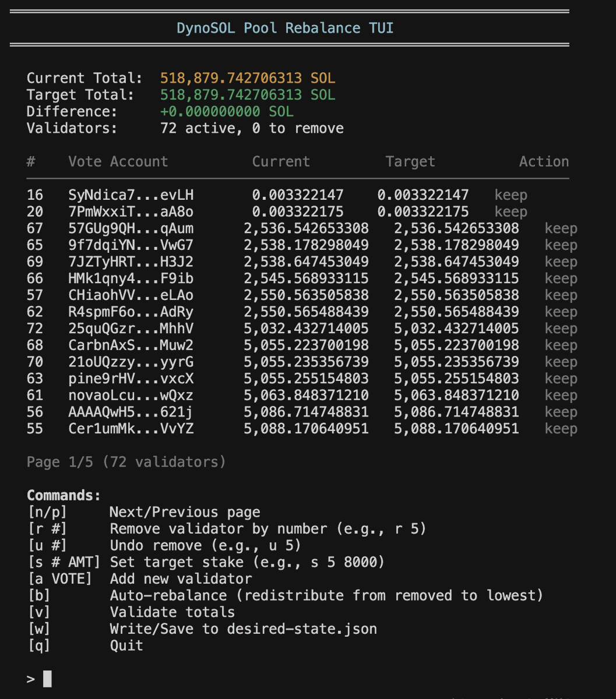Click current value 5,063.848371210

(306, 396)
